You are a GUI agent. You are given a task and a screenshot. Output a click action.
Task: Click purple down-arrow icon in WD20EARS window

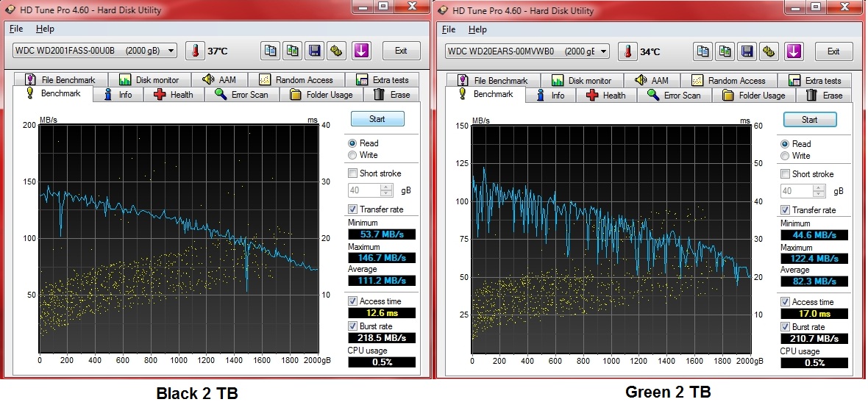coord(794,51)
